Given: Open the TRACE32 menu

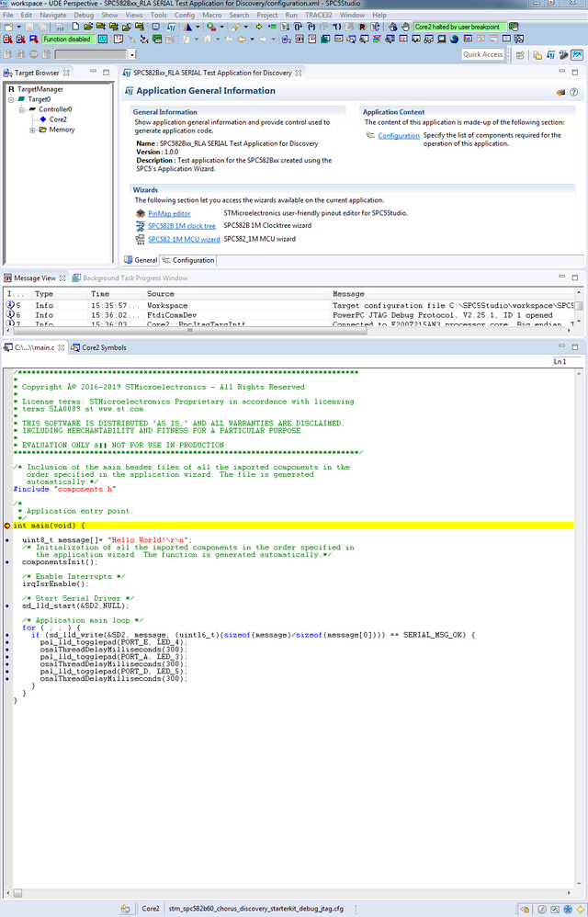Looking at the screenshot, I should tap(319, 15).
